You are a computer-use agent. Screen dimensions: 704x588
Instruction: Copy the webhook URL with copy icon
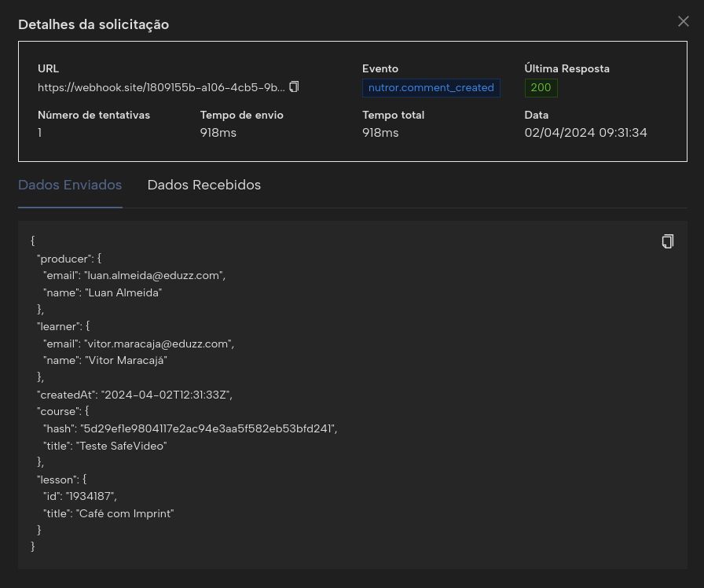pos(294,86)
